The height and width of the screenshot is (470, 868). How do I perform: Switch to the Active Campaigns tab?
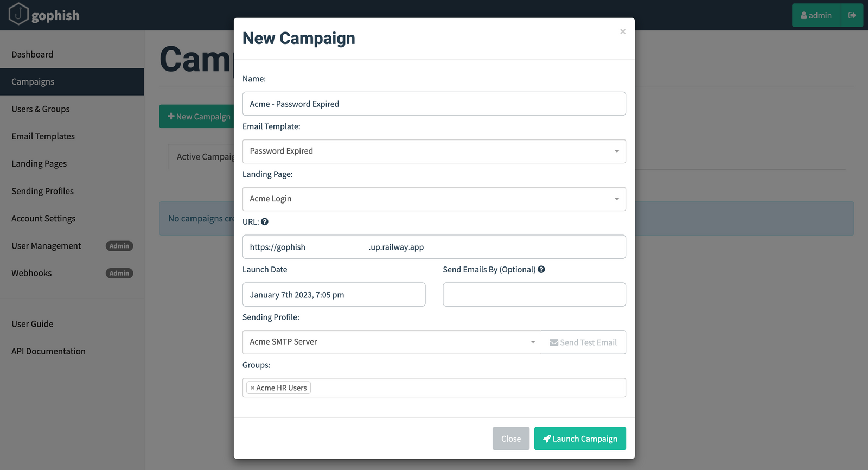[x=206, y=156]
